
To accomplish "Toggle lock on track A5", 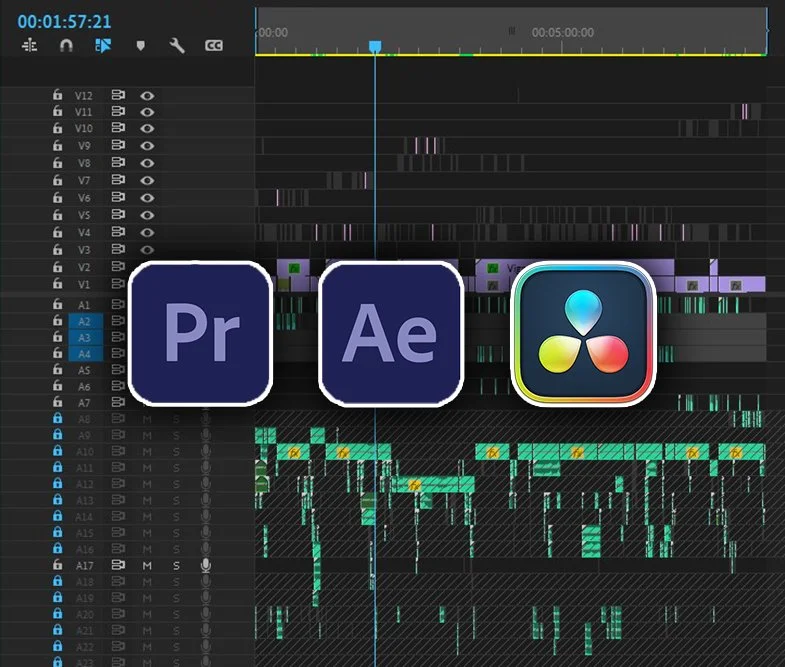I will pyautogui.click(x=58, y=369).
